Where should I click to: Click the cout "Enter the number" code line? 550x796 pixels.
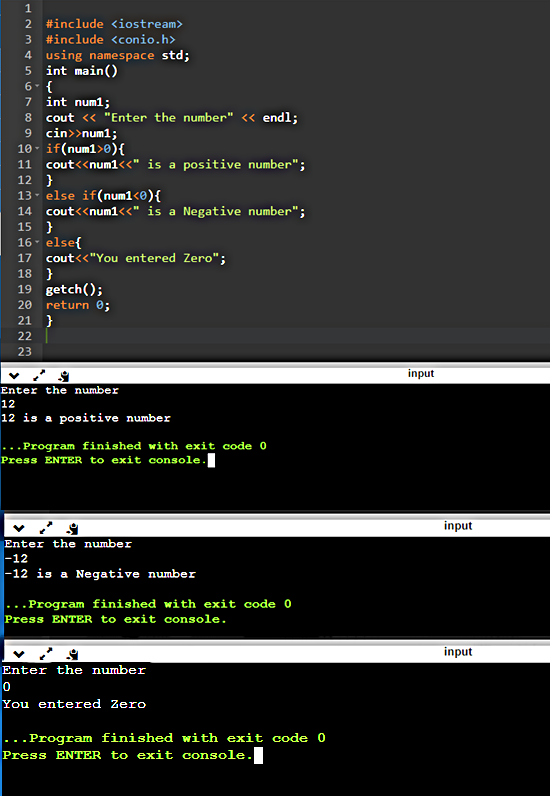[172, 117]
